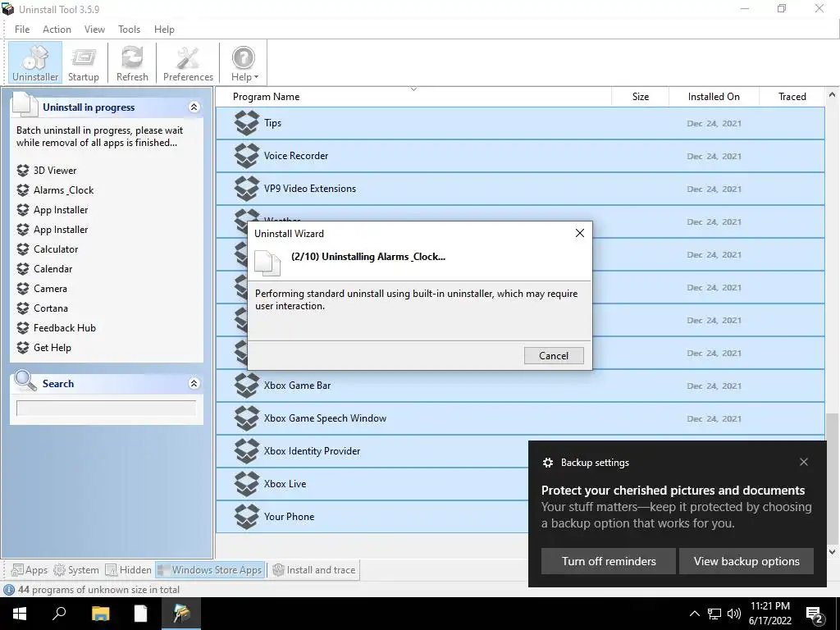Viewport: 840px width, 630px height.
Task: Open the Startup toolbar icon
Action: tap(84, 63)
